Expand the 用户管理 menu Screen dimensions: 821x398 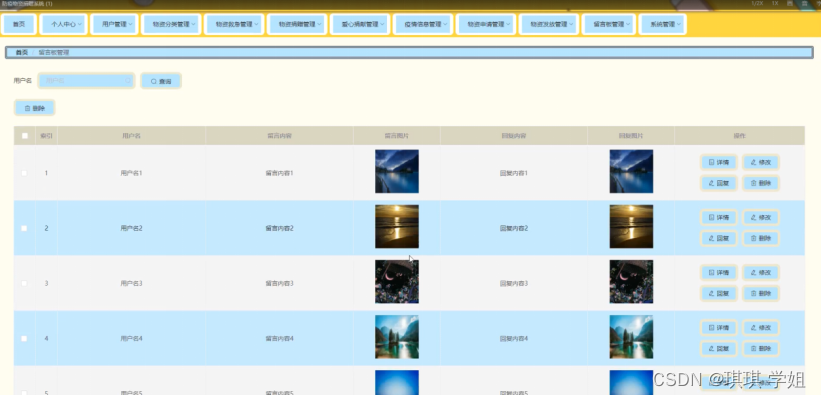(x=114, y=24)
